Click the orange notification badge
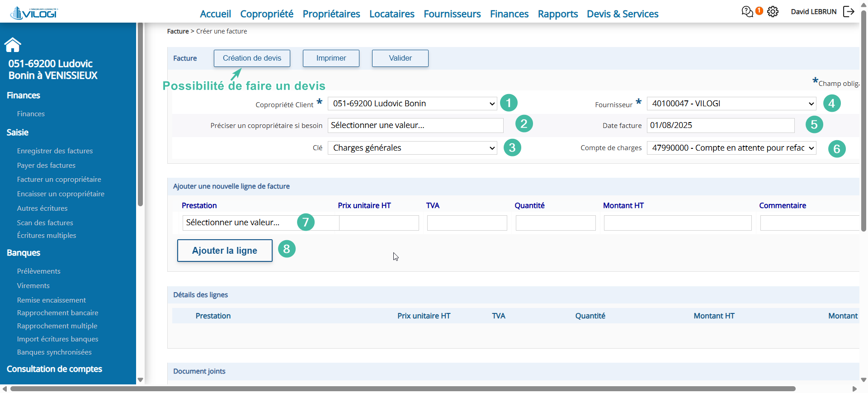The width and height of the screenshot is (868, 393). (x=759, y=10)
